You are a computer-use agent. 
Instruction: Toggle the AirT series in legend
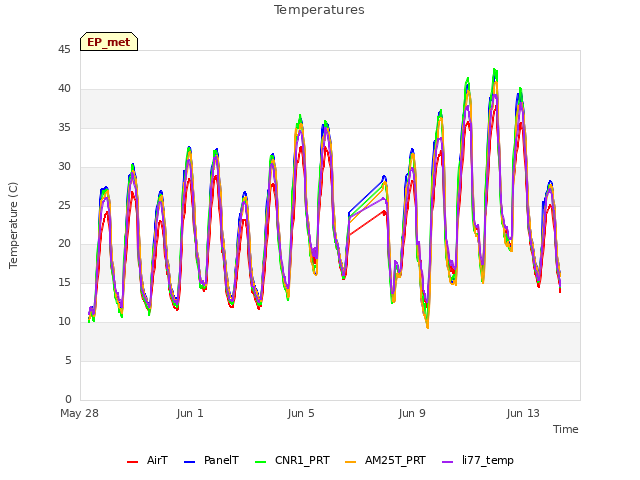click(x=147, y=461)
